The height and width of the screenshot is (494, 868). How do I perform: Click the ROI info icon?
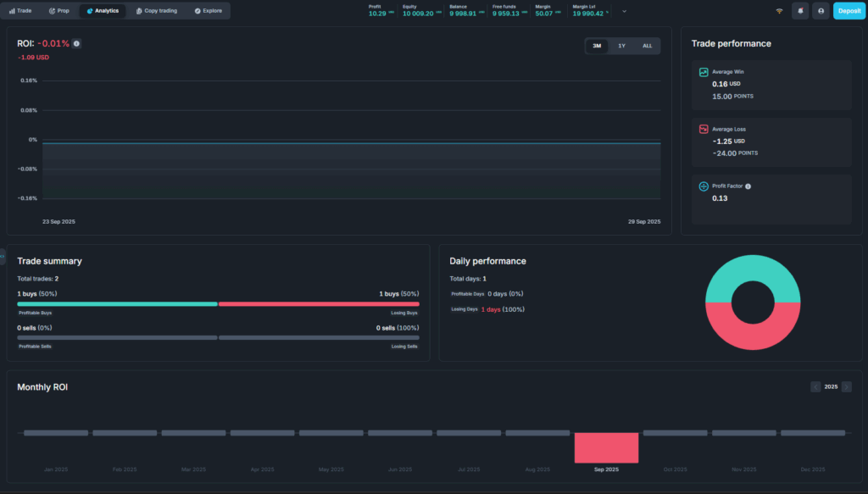pyautogui.click(x=77, y=43)
